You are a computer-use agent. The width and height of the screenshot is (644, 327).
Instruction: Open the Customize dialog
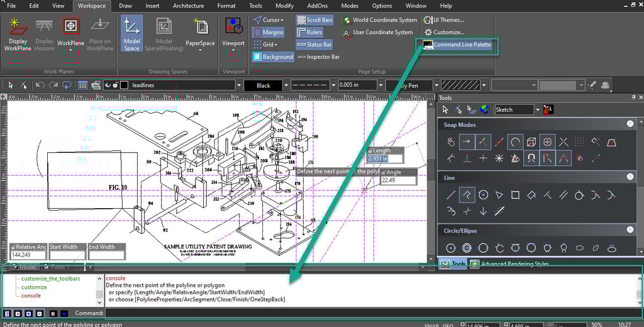pyautogui.click(x=445, y=32)
